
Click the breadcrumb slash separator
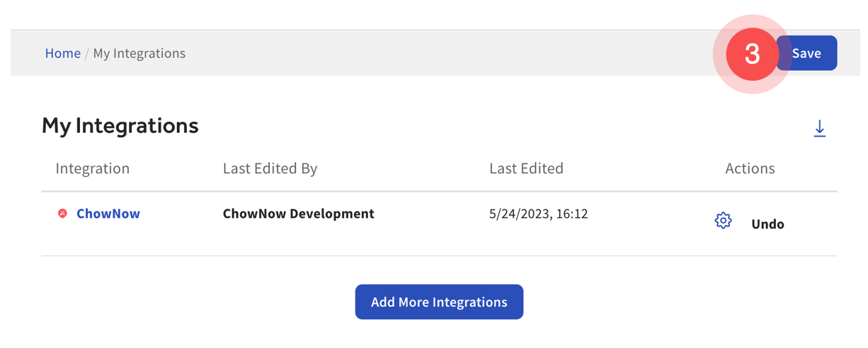[87, 54]
